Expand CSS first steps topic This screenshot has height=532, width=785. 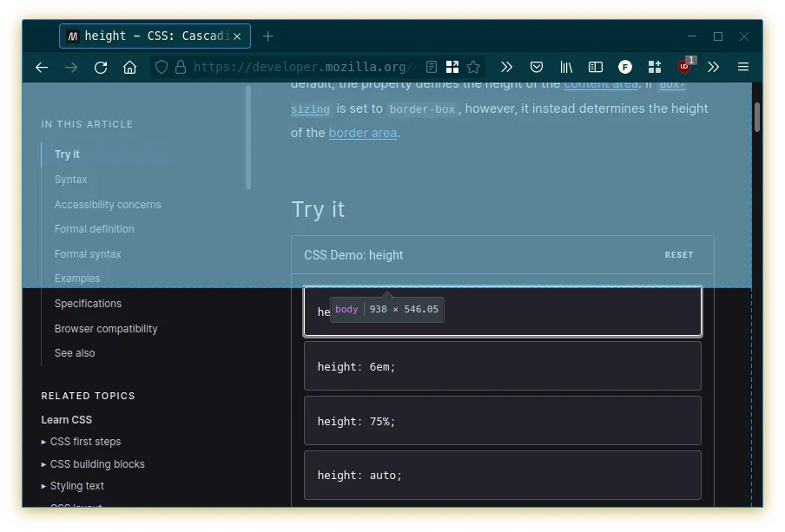tap(81, 442)
